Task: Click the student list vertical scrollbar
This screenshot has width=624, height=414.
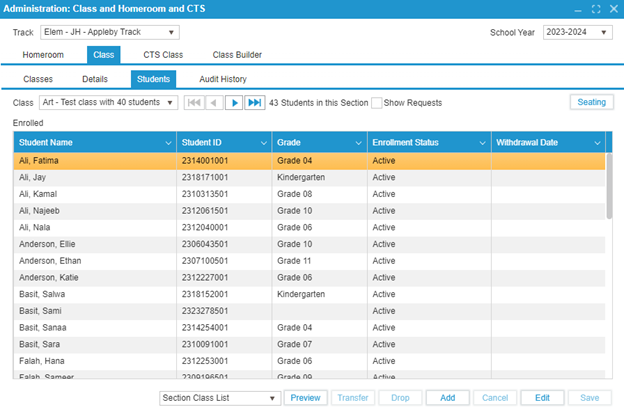Action: click(x=609, y=187)
